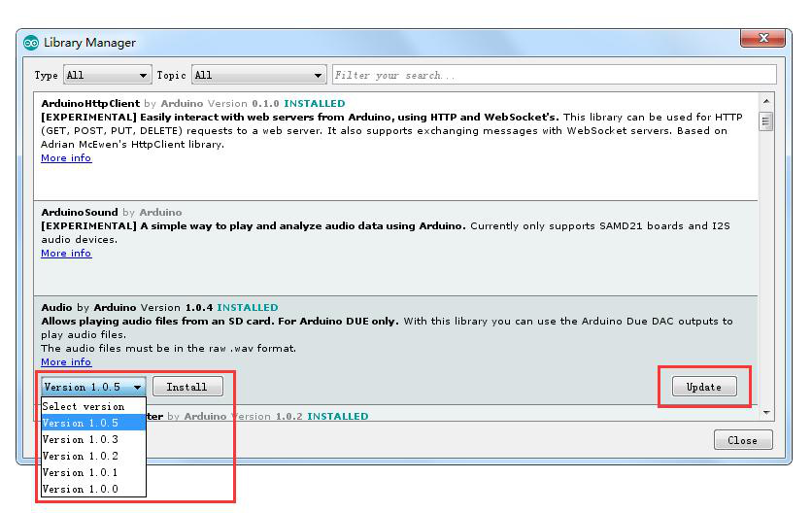Click the raw .wav format description line
The height and width of the screenshot is (513, 812).
pyautogui.click(x=168, y=349)
